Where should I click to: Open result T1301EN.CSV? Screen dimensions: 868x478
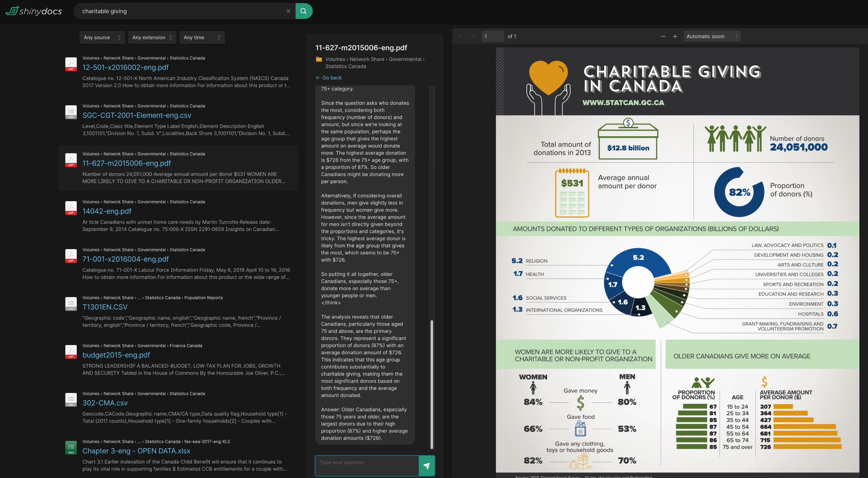tap(105, 307)
